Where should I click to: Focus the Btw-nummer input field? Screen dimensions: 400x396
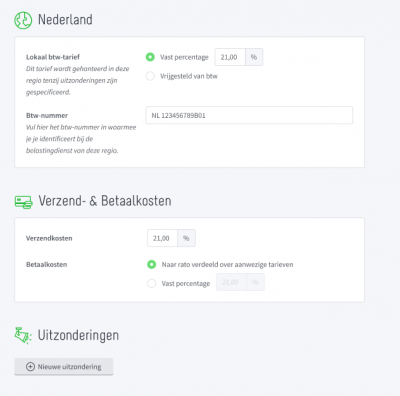[249, 115]
